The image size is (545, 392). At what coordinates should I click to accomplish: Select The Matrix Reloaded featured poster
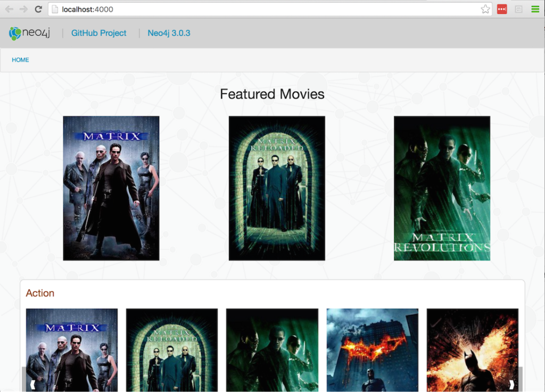tap(276, 188)
